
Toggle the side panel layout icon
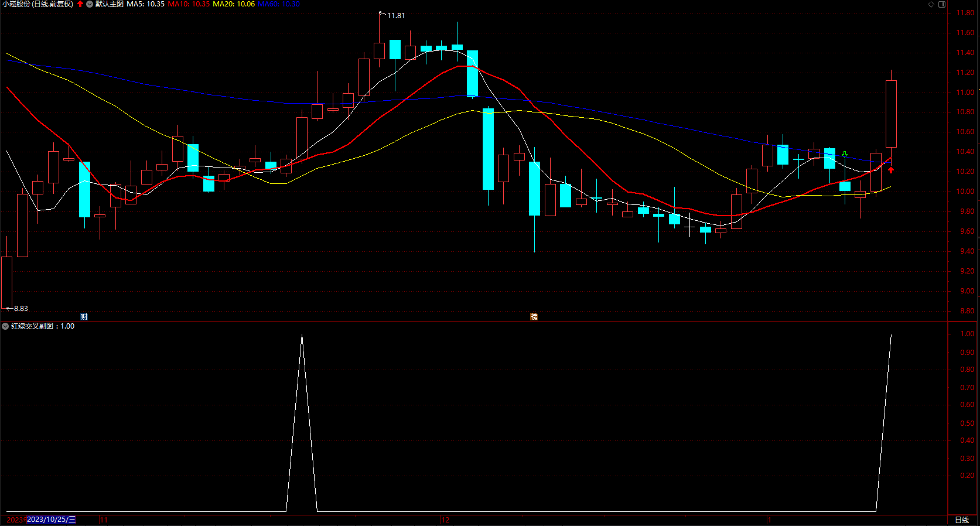942,4
